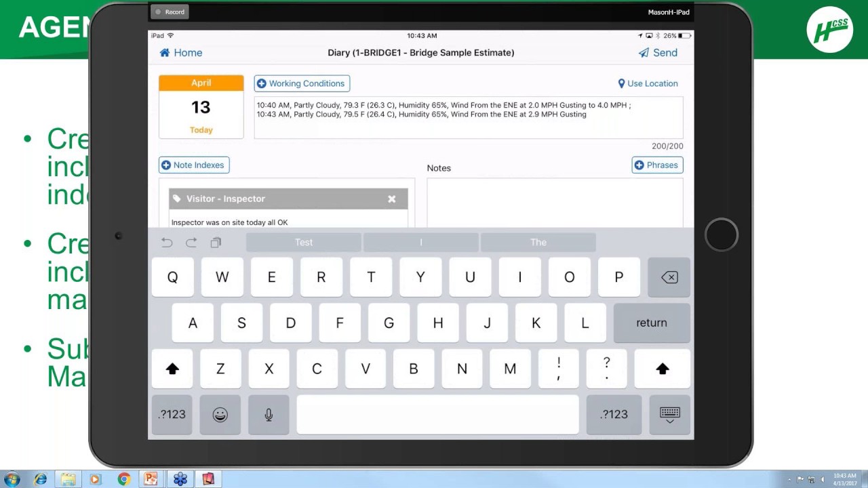Image resolution: width=868 pixels, height=488 pixels.
Task: Open Windows Media Player from taskbar
Action: tap(95, 479)
